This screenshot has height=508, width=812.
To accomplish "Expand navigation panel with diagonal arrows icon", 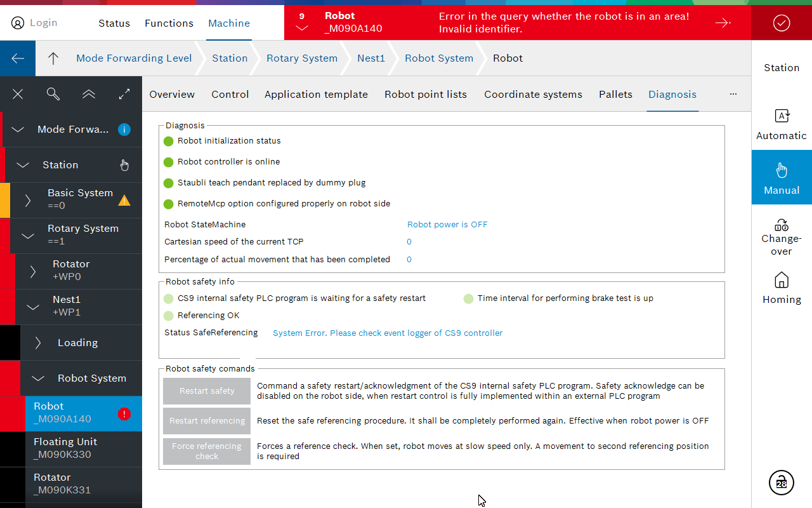I will 124,94.
